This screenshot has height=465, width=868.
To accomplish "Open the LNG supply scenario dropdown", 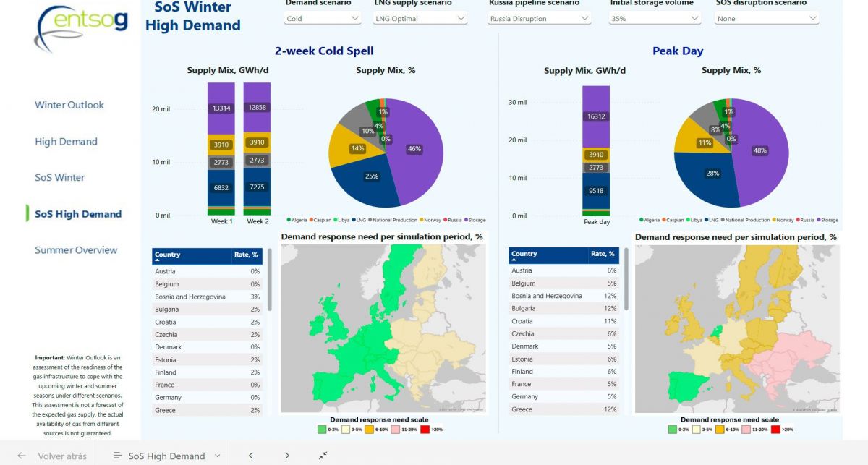I will (x=420, y=18).
